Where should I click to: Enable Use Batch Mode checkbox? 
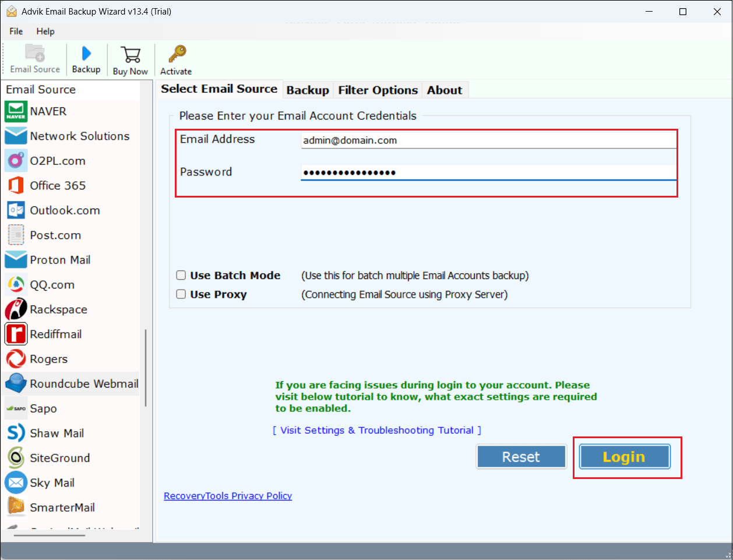pos(181,275)
